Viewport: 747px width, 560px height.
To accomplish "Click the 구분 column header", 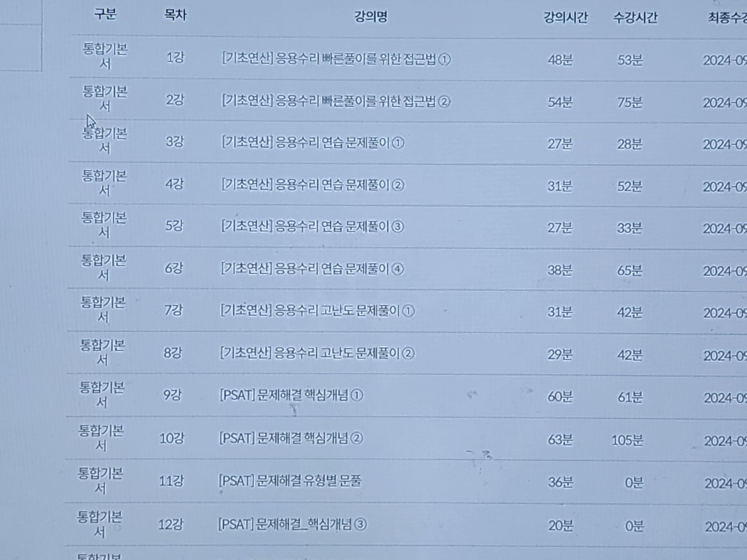I will [105, 14].
